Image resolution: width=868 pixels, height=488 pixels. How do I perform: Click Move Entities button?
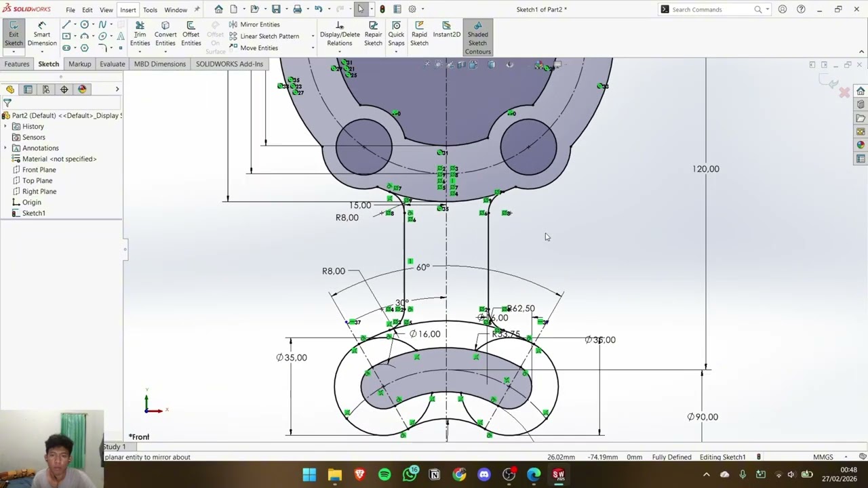tap(253, 48)
